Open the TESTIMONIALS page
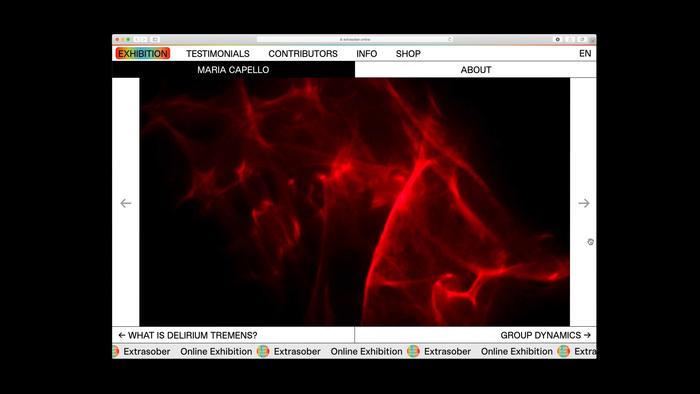The height and width of the screenshot is (394, 700). pyautogui.click(x=218, y=54)
